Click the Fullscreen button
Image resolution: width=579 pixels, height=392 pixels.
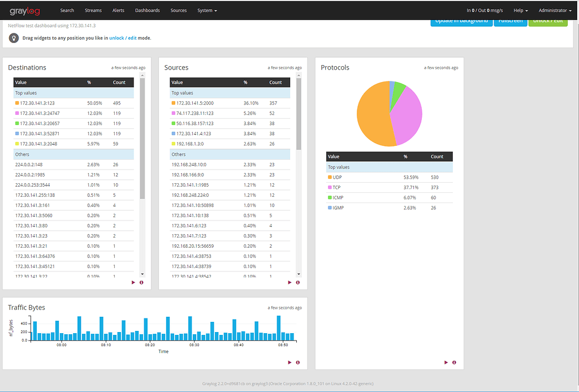(511, 22)
